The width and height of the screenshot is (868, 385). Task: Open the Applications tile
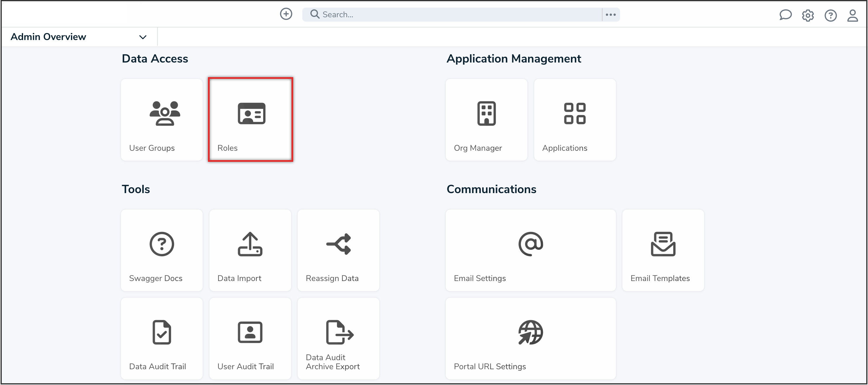[x=574, y=120]
